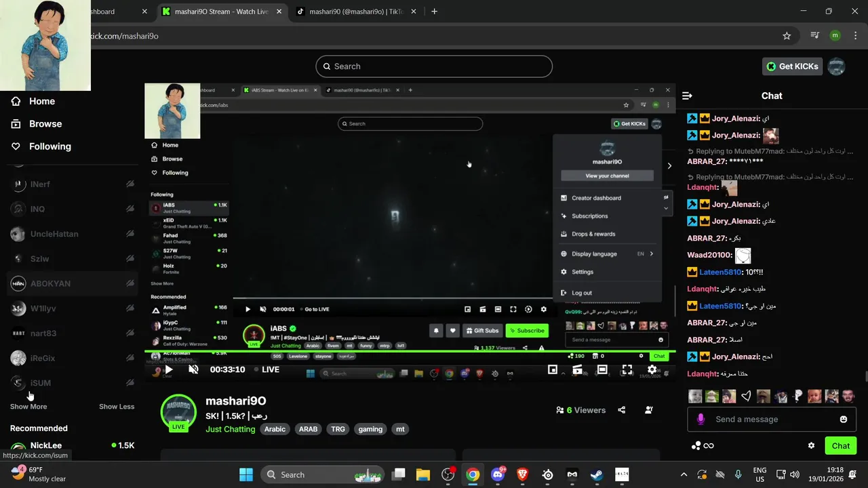
Task: Close the mashari9O Stream tab
Action: tap(280, 12)
